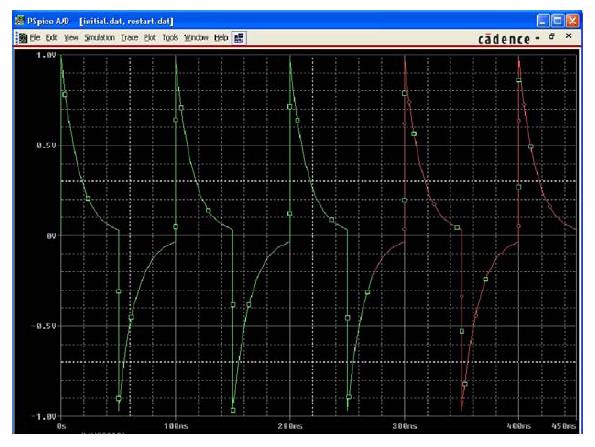Open the Window menu
The image size is (595, 447).
(x=196, y=38)
